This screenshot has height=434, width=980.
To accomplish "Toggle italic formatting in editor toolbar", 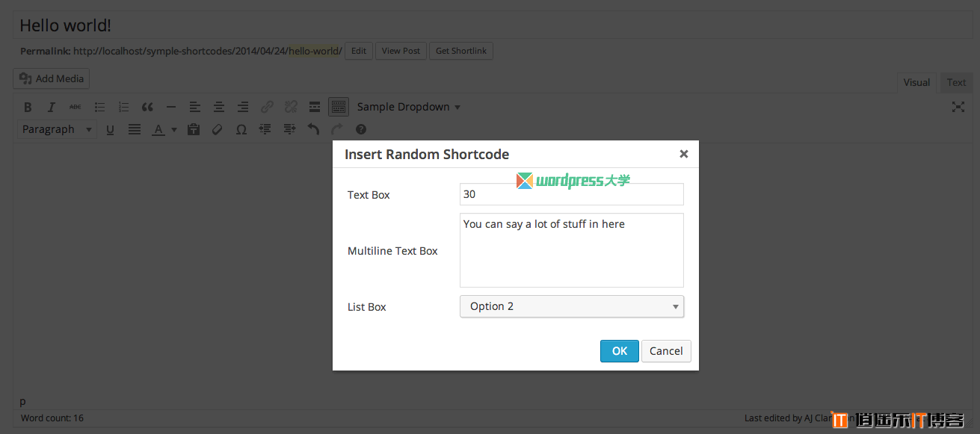I will tap(52, 107).
